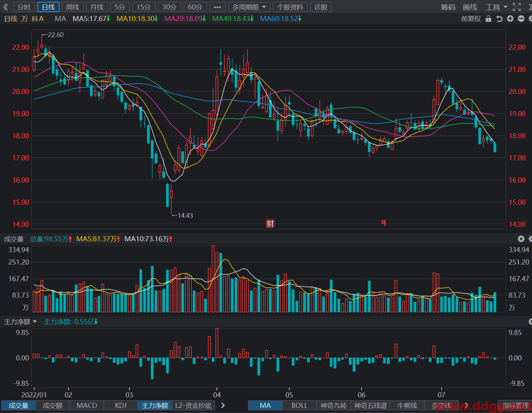Click the more periods ellipsis button
Screen dimensions: 532x413
coord(218,7)
